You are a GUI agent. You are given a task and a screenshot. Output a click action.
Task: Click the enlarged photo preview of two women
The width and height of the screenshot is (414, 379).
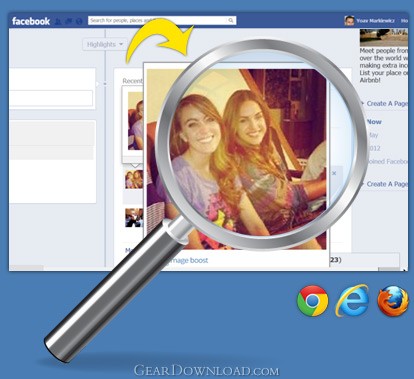coord(237,159)
